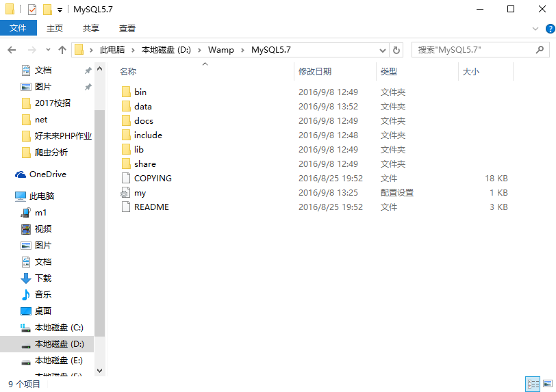Select the my configuration file icon
This screenshot has width=556, height=392.
point(125,192)
